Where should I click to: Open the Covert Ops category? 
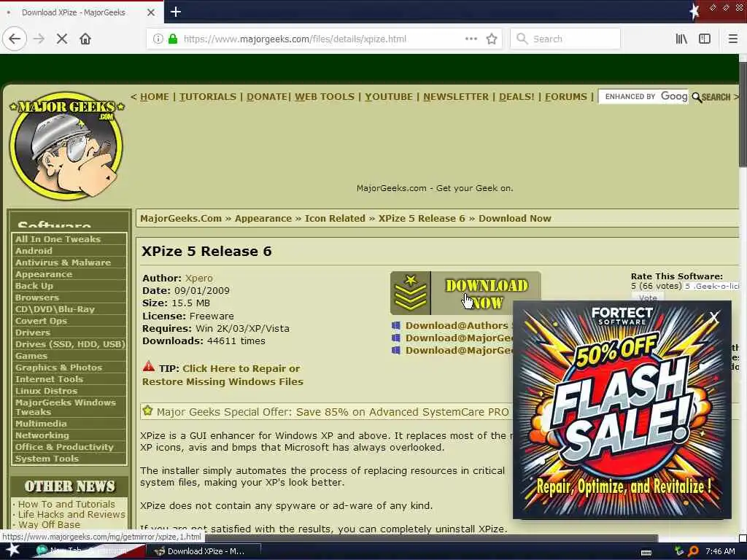41,321
